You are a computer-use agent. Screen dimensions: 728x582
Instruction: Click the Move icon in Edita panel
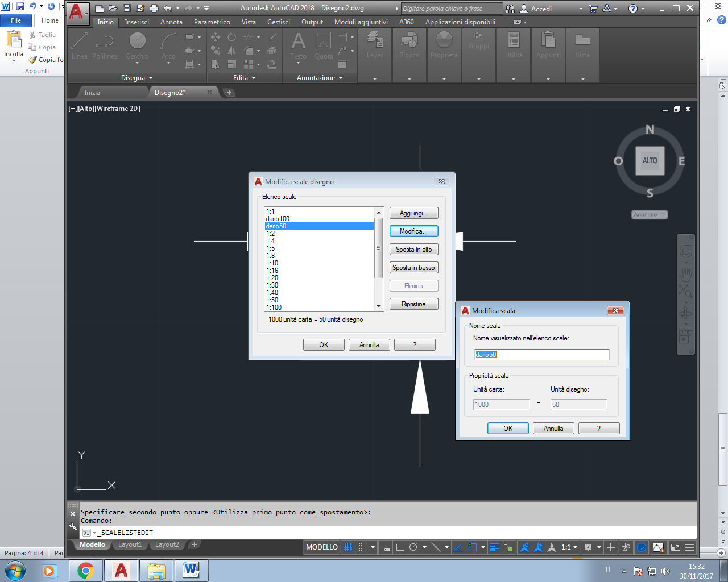216,37
